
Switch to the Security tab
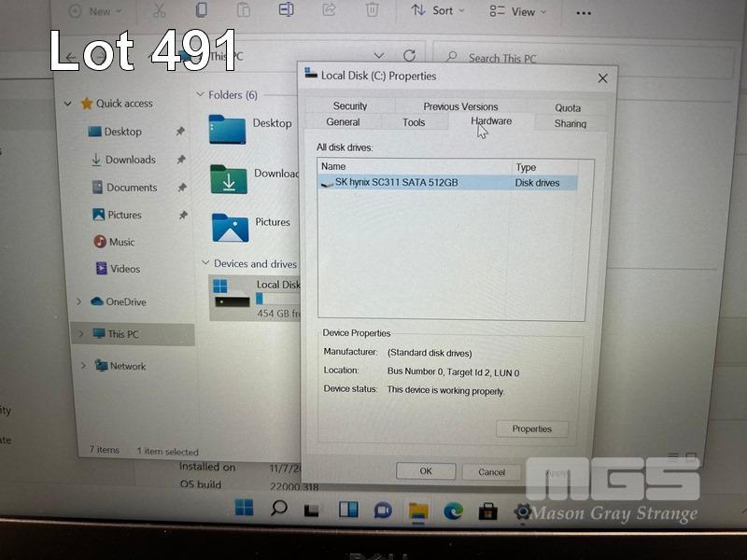tap(350, 106)
